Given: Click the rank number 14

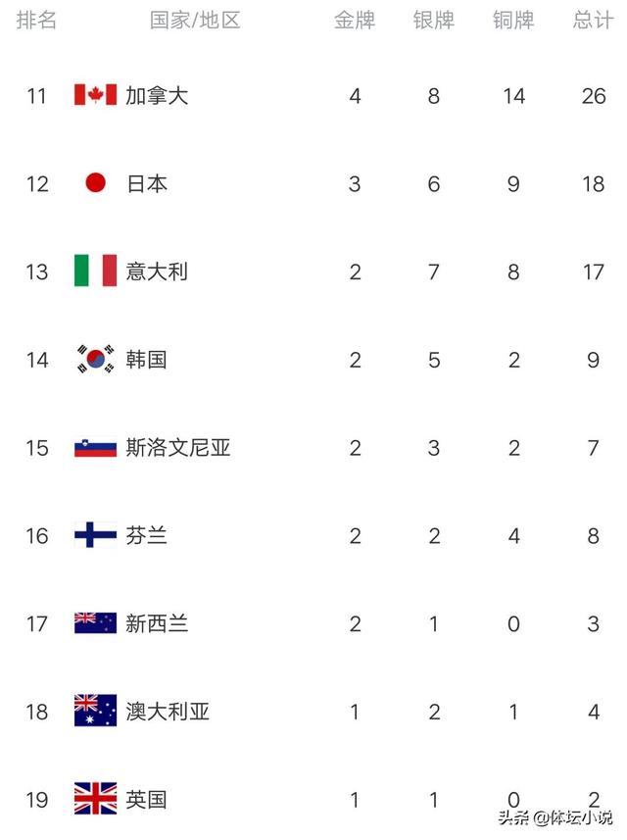Looking at the screenshot, I should (37, 360).
